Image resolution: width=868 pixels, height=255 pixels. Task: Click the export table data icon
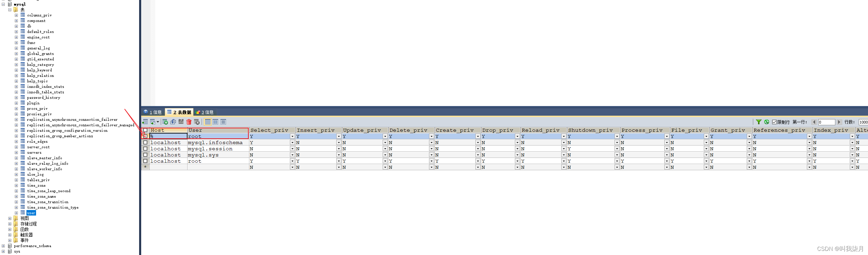[145, 122]
